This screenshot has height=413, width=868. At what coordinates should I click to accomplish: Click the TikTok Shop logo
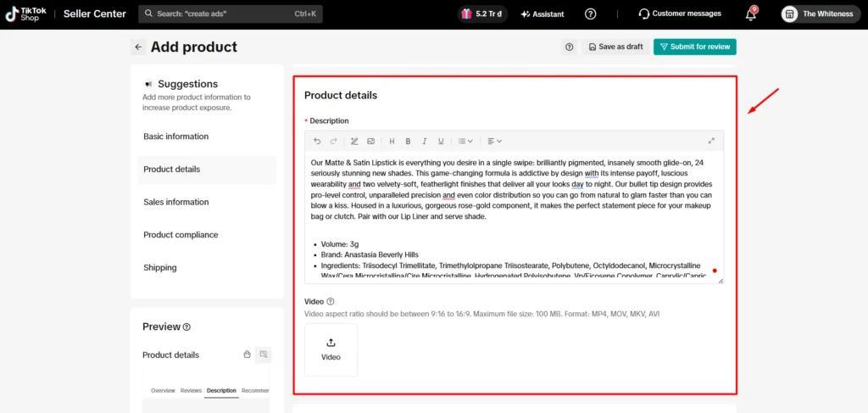(26, 14)
